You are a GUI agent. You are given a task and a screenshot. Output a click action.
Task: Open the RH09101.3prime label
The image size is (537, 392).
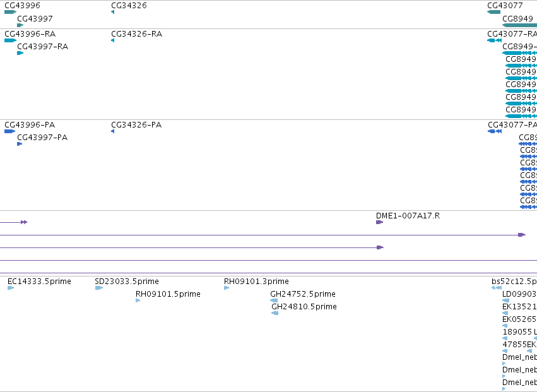[x=256, y=282]
